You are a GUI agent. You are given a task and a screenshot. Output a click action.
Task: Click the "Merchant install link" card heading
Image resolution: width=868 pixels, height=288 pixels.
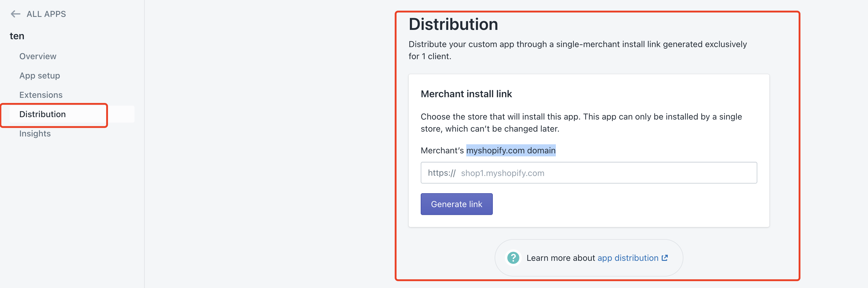tap(466, 94)
